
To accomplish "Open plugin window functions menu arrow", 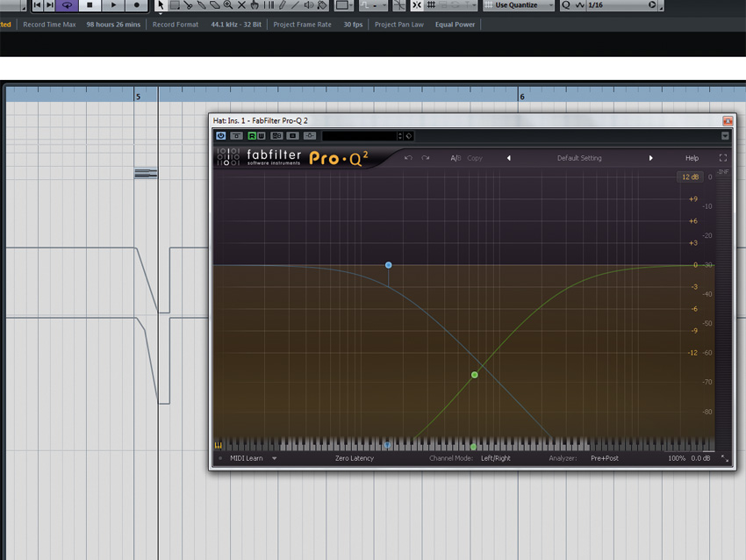I will pyautogui.click(x=725, y=136).
